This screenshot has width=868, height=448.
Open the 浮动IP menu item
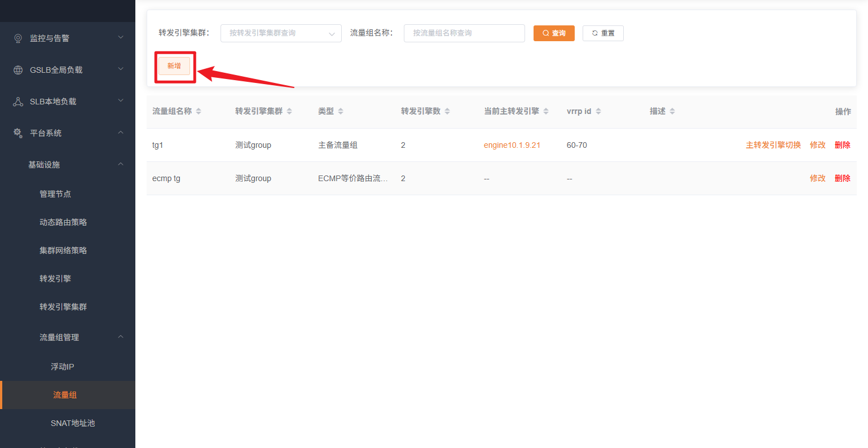pos(63,367)
